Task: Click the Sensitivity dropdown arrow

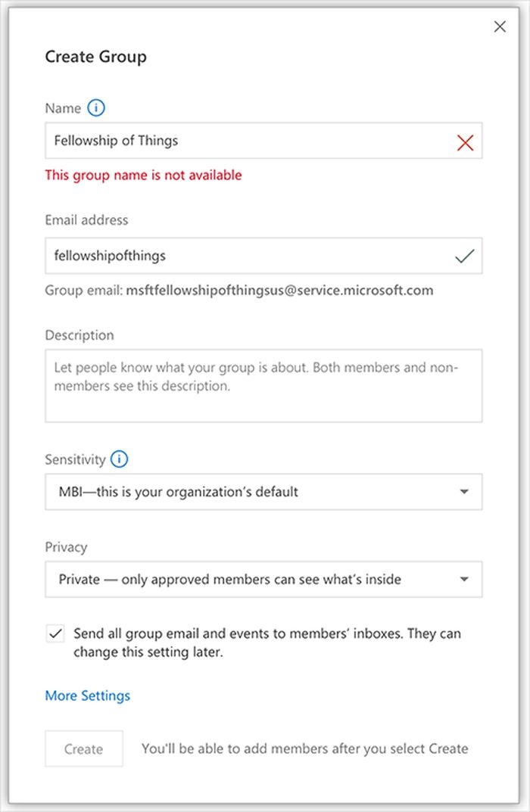Action: [x=464, y=493]
